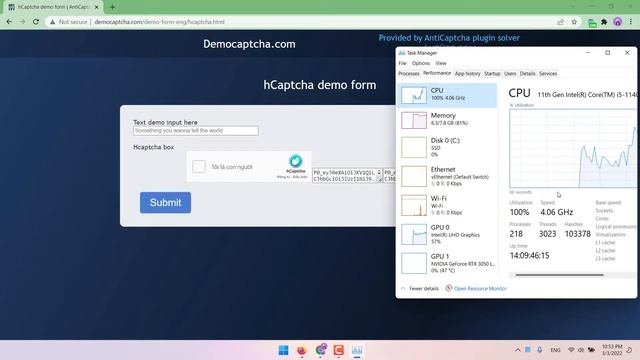Click the CPU horizontal scrollbar in Task Manager

pyautogui.click(x=559, y=275)
